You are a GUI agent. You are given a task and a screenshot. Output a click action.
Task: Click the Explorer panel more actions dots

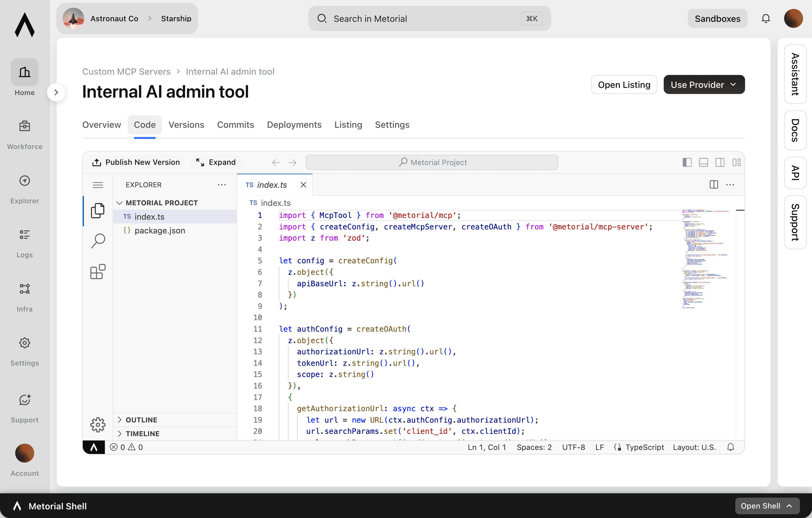click(x=222, y=185)
